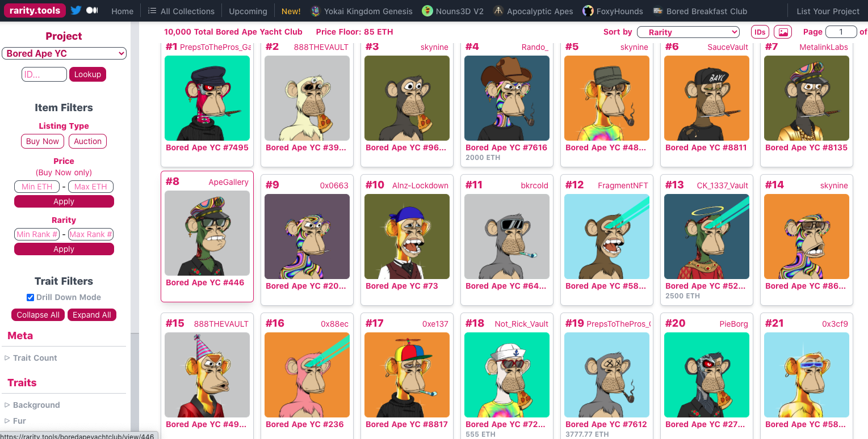This screenshot has width=868, height=439.
Task: Select the Buy Now listing filter
Action: (43, 141)
